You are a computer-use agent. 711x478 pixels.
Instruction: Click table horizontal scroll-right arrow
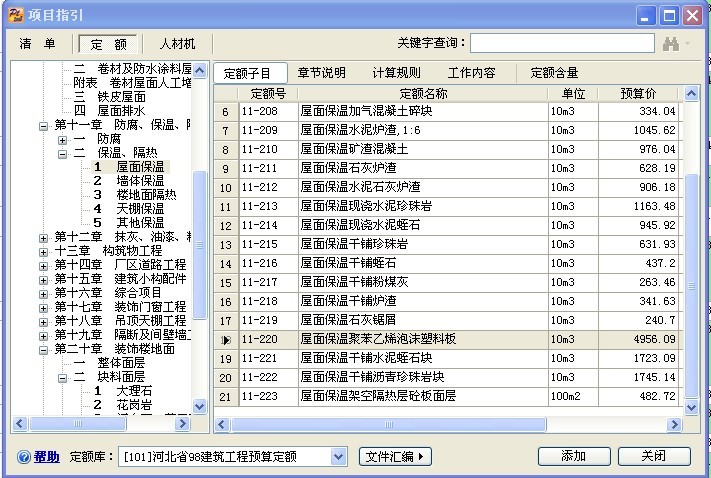(674, 425)
